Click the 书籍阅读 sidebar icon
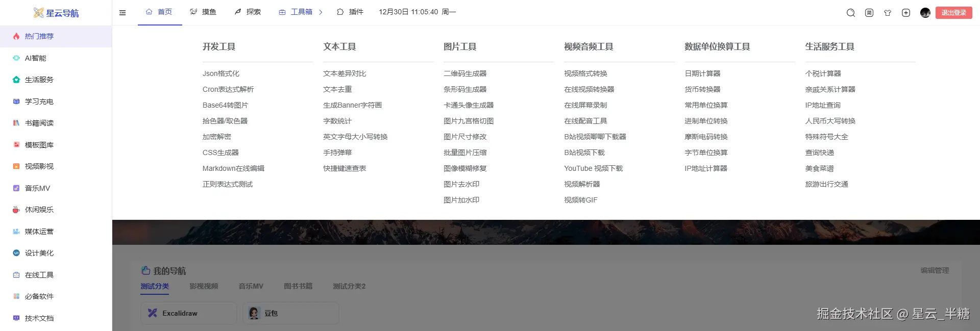Viewport: 980px width, 331px height. click(x=16, y=123)
